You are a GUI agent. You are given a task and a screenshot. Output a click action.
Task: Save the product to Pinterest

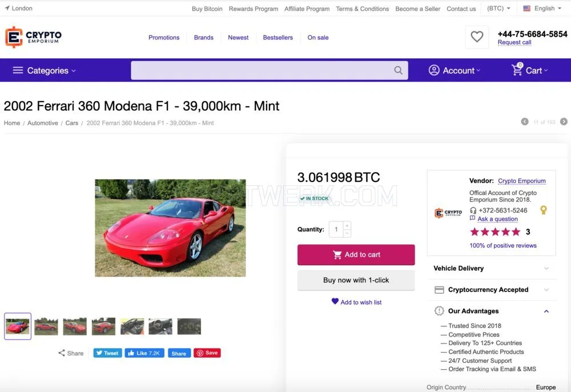click(x=207, y=353)
